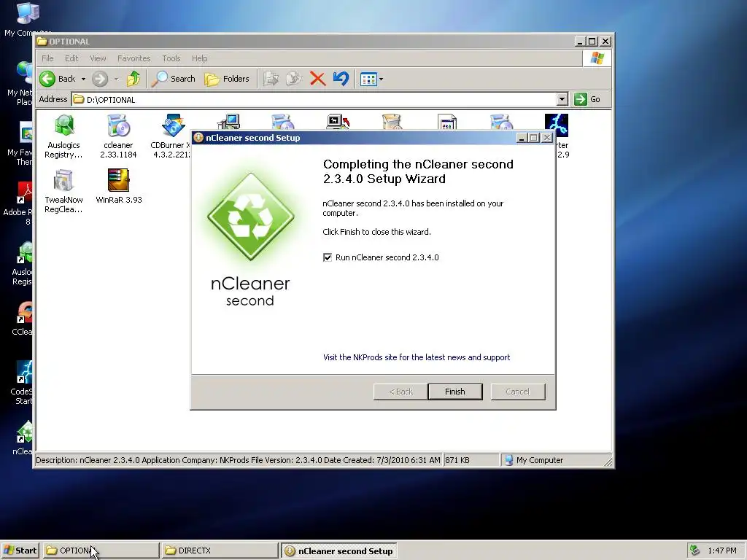This screenshot has height=560, width=747.
Task: Switch to OPTIONAL taskbar button
Action: pyautogui.click(x=101, y=551)
